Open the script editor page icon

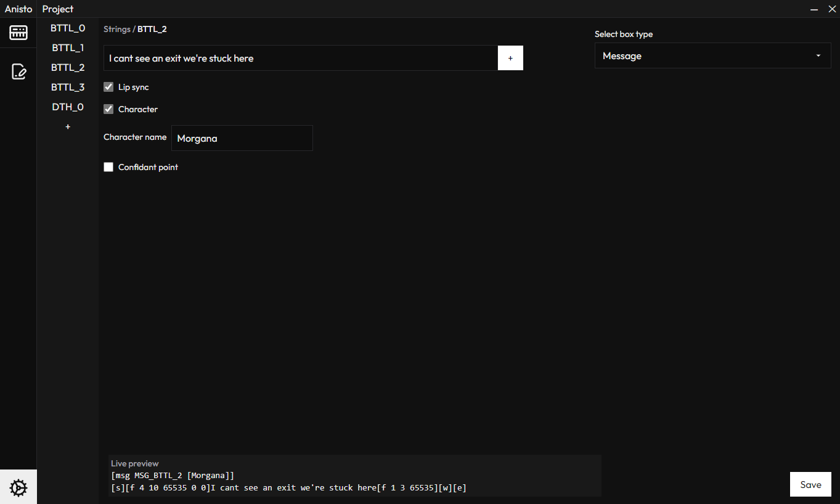(x=18, y=71)
